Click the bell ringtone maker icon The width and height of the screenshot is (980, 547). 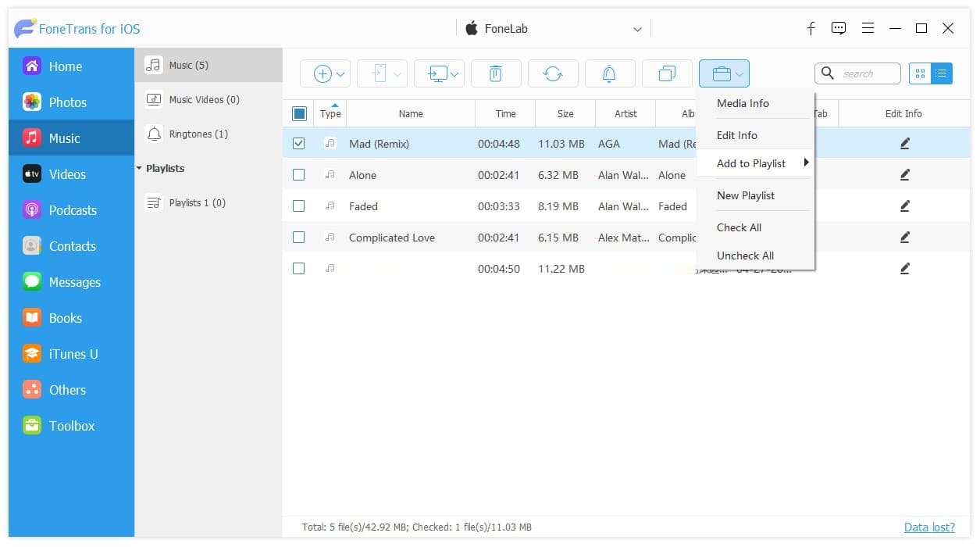click(609, 73)
